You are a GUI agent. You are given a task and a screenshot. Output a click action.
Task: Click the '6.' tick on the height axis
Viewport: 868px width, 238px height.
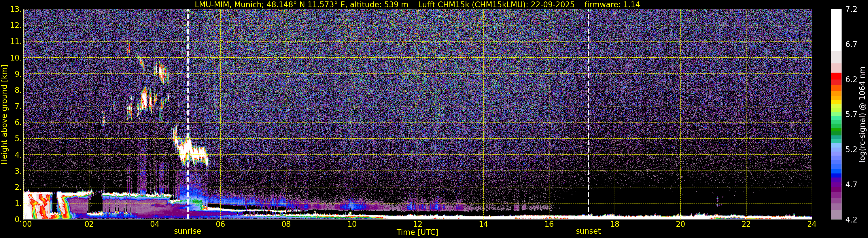pyautogui.click(x=18, y=122)
